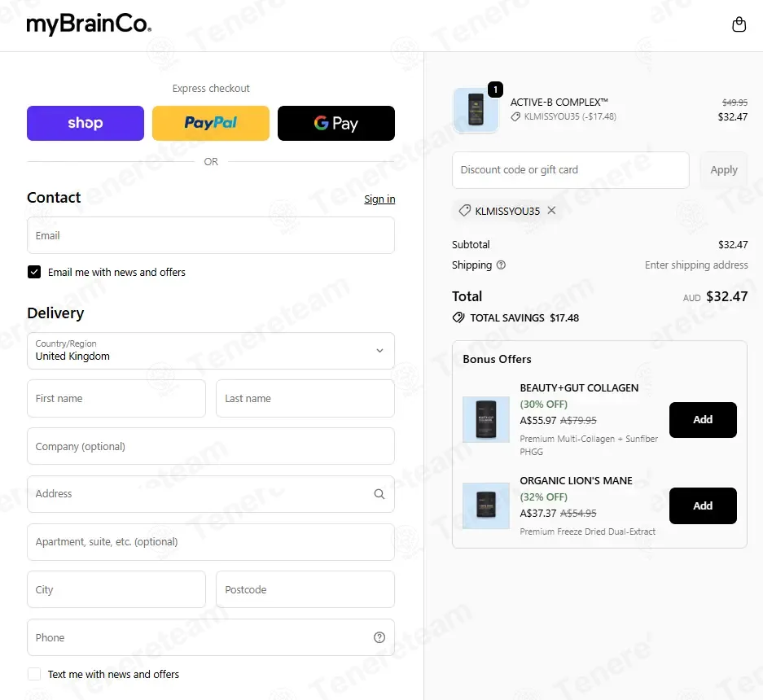Focus the First name field
Image resolution: width=763 pixels, height=700 pixels.
pos(116,398)
